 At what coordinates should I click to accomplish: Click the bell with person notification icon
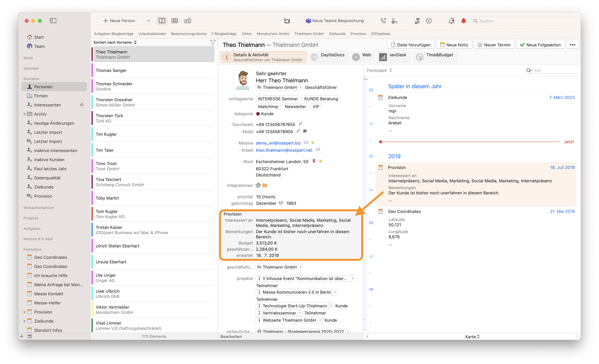pos(451,21)
